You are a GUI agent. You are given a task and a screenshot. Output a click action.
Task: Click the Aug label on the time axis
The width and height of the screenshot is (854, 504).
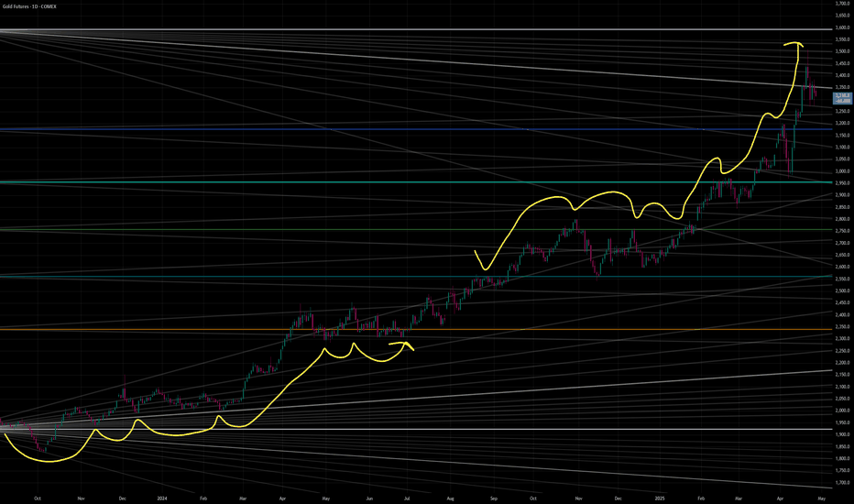pyautogui.click(x=450, y=498)
